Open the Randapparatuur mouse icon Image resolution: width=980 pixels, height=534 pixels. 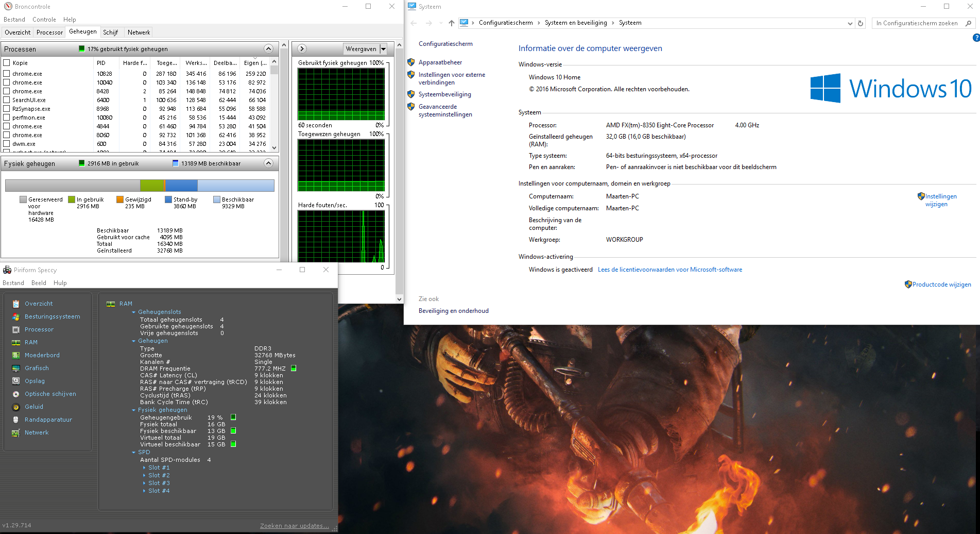pyautogui.click(x=16, y=420)
